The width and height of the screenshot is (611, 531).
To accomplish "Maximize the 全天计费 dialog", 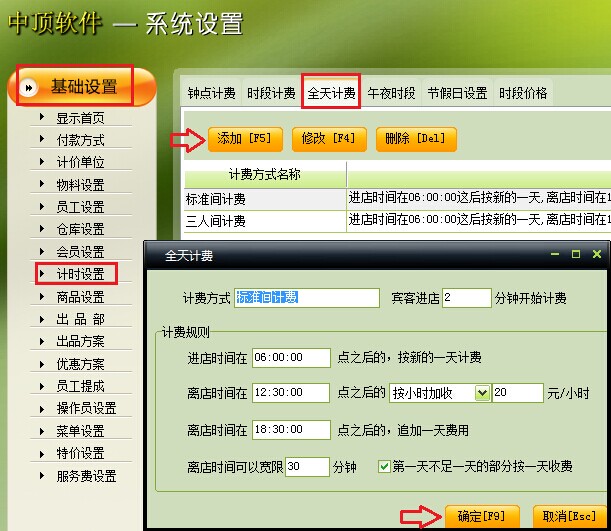I will 576,254.
